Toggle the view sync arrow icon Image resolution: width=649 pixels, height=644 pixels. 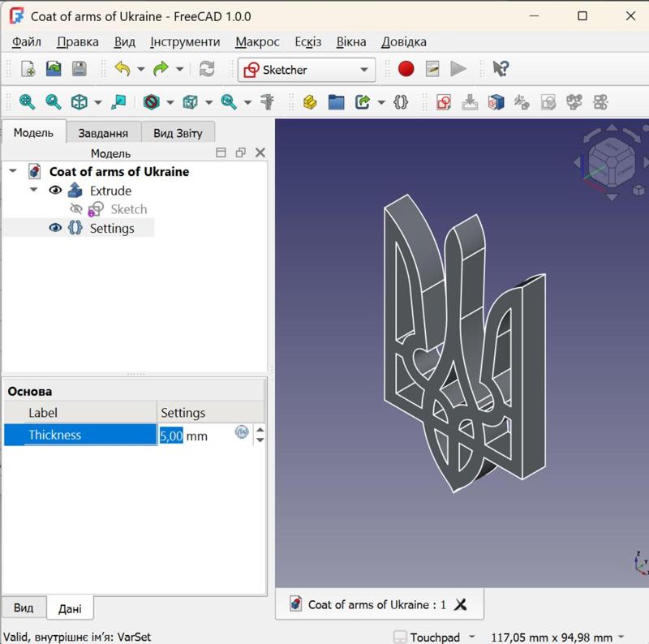click(x=118, y=102)
